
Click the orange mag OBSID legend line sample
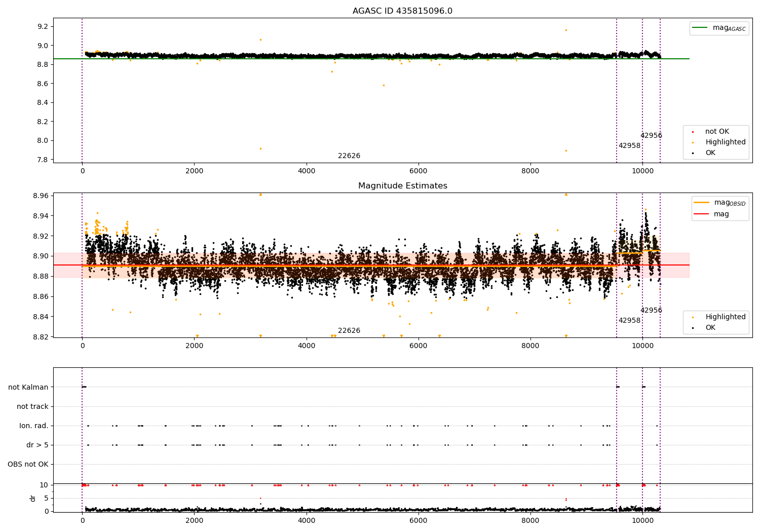[x=701, y=203]
